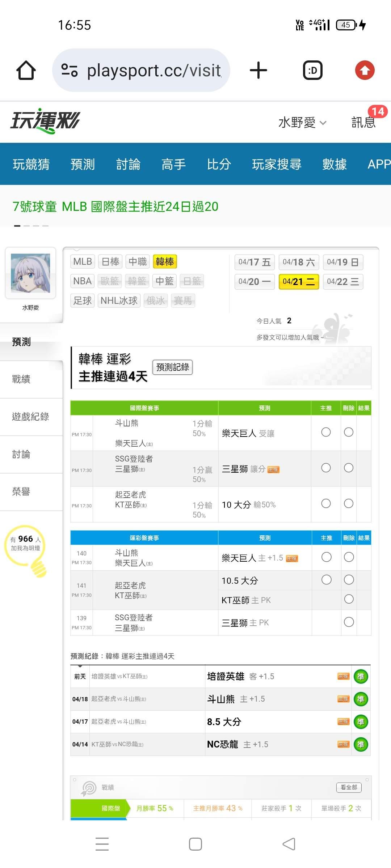The image size is (391, 868).
Task: Select the NHL冰球 league tab
Action: point(119,301)
